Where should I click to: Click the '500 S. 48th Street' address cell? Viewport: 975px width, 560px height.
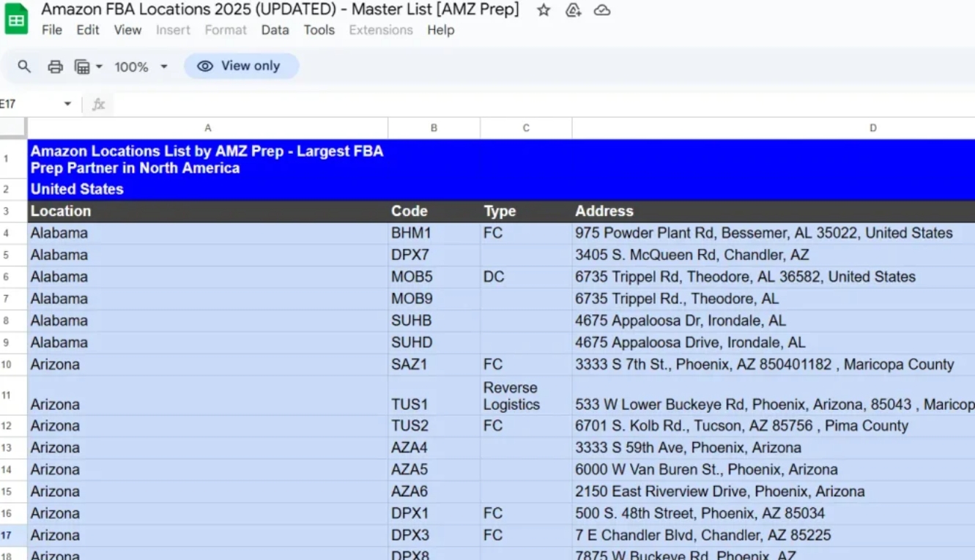pos(774,514)
